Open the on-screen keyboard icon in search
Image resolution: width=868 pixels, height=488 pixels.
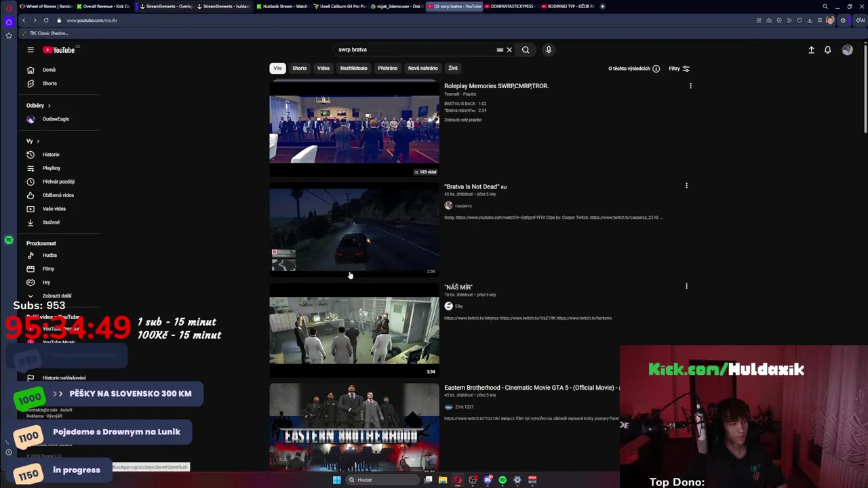pyautogui.click(x=500, y=49)
